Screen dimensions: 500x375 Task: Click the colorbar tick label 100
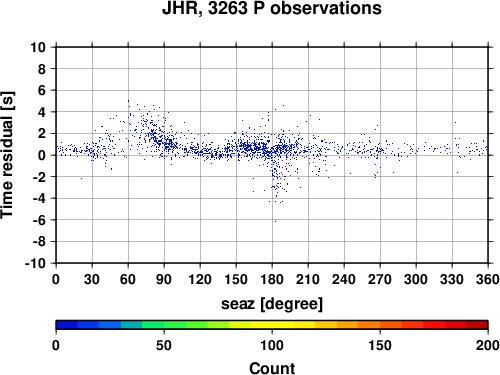pyautogui.click(x=272, y=345)
